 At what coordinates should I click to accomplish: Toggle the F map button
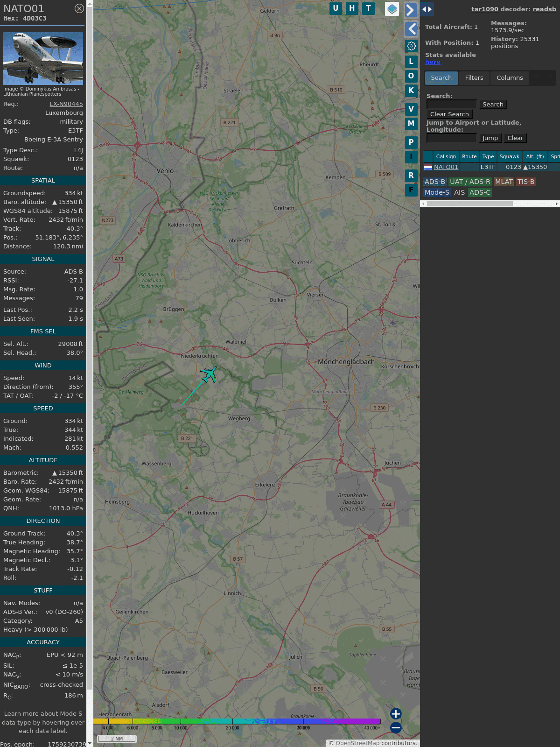[x=411, y=190]
